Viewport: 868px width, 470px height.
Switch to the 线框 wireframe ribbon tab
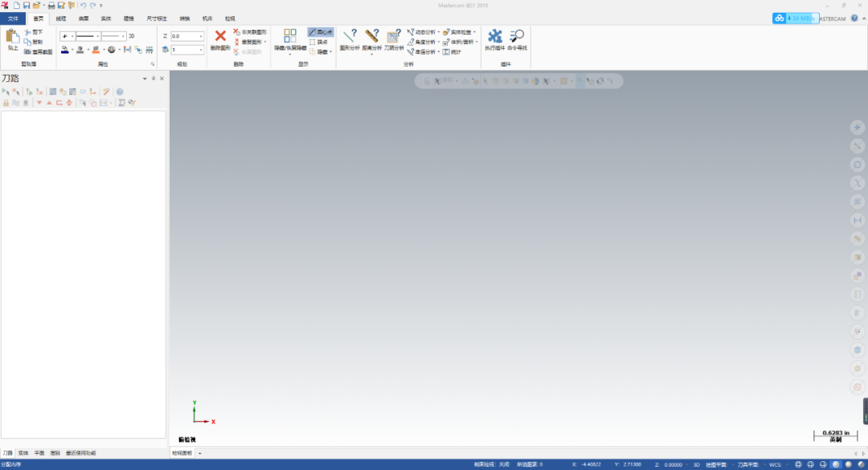click(x=61, y=18)
